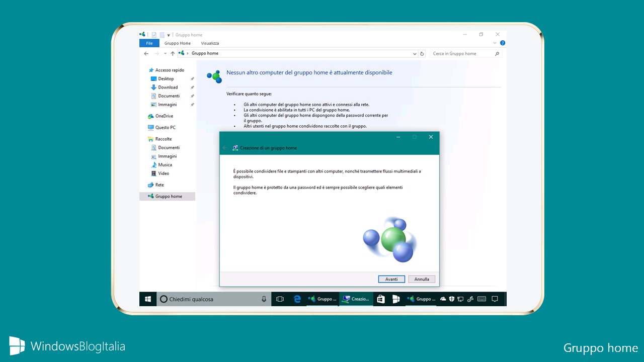Open the Store icon on the taskbar
644x362 pixels.
pyautogui.click(x=381, y=299)
